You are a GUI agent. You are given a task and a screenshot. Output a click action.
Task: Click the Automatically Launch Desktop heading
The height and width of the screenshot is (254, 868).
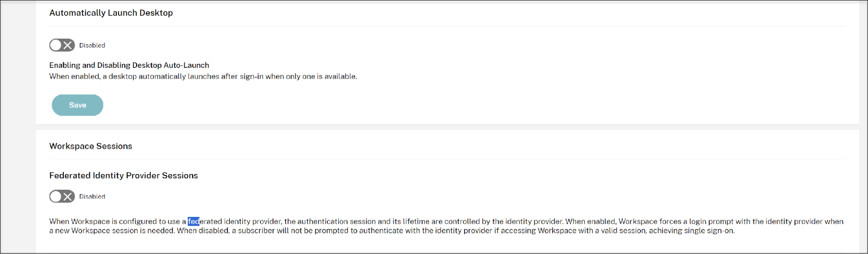[111, 13]
